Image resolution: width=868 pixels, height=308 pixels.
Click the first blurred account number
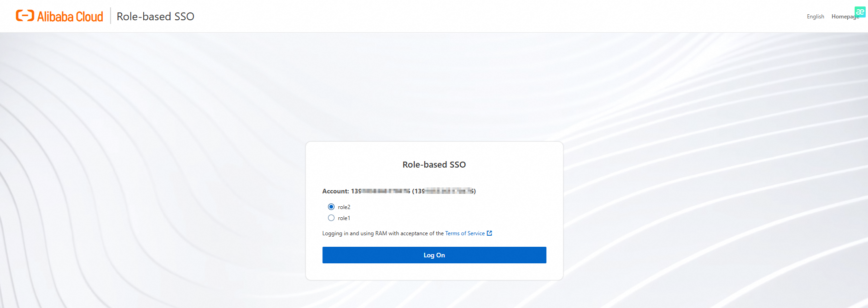pos(381,191)
